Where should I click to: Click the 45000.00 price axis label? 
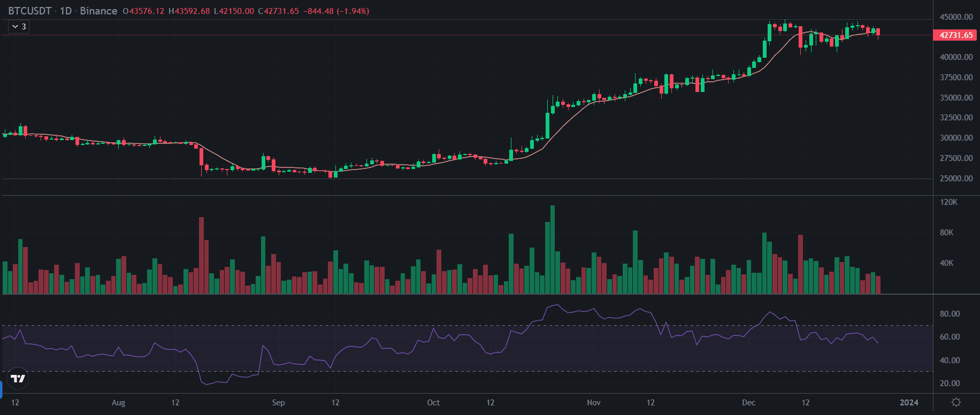pyautogui.click(x=956, y=17)
